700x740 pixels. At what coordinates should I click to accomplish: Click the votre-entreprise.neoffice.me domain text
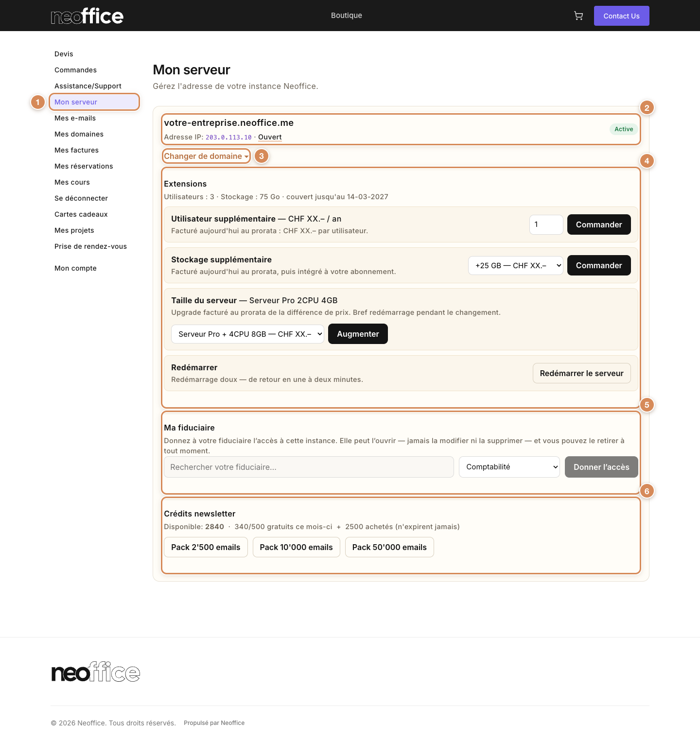click(228, 123)
